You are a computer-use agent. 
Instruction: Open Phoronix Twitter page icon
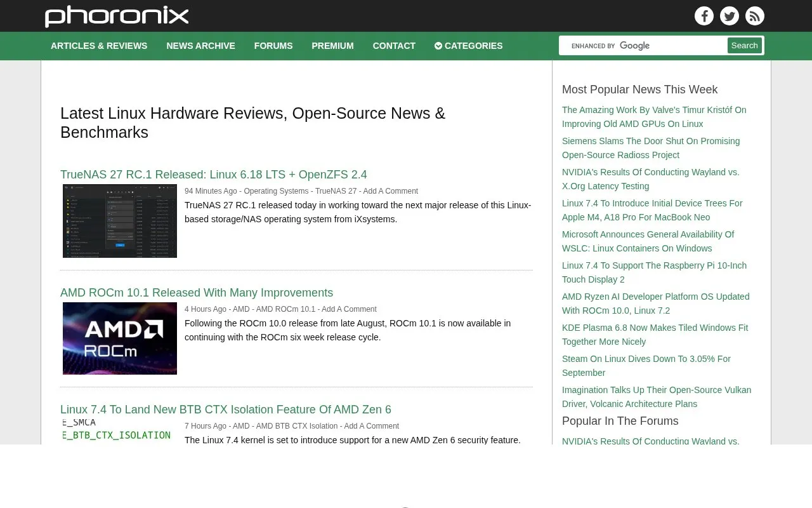point(730,16)
